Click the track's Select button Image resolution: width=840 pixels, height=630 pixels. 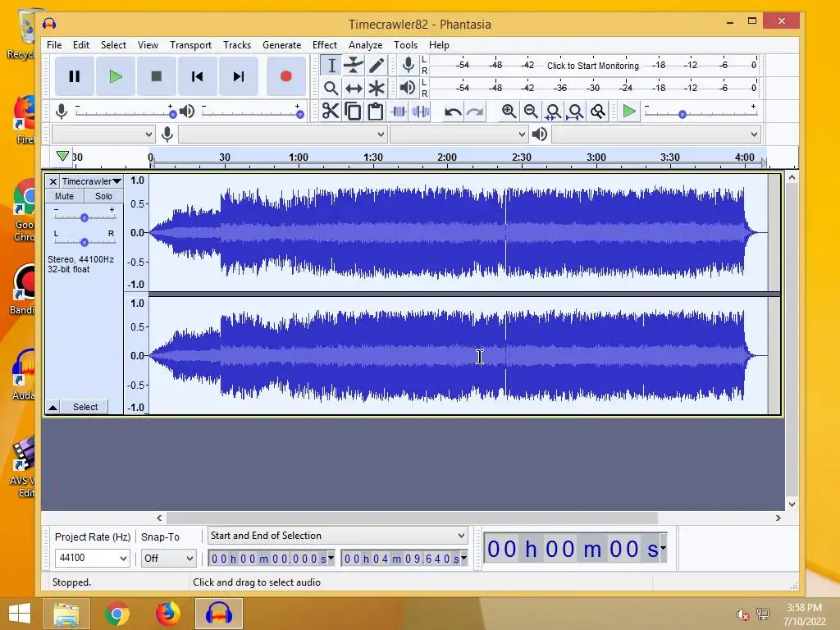point(84,407)
